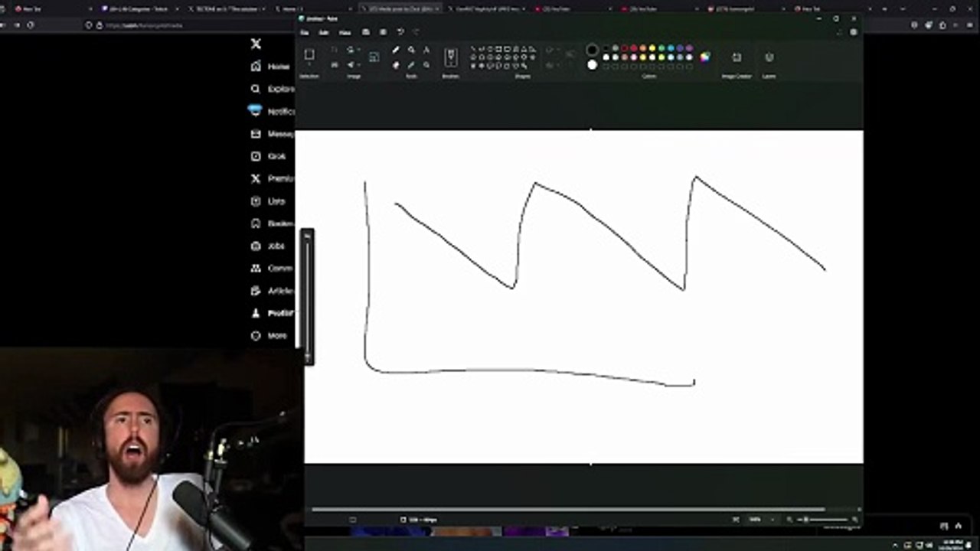Select the Eraser tool
Image resolution: width=980 pixels, height=551 pixels.
pos(396,65)
